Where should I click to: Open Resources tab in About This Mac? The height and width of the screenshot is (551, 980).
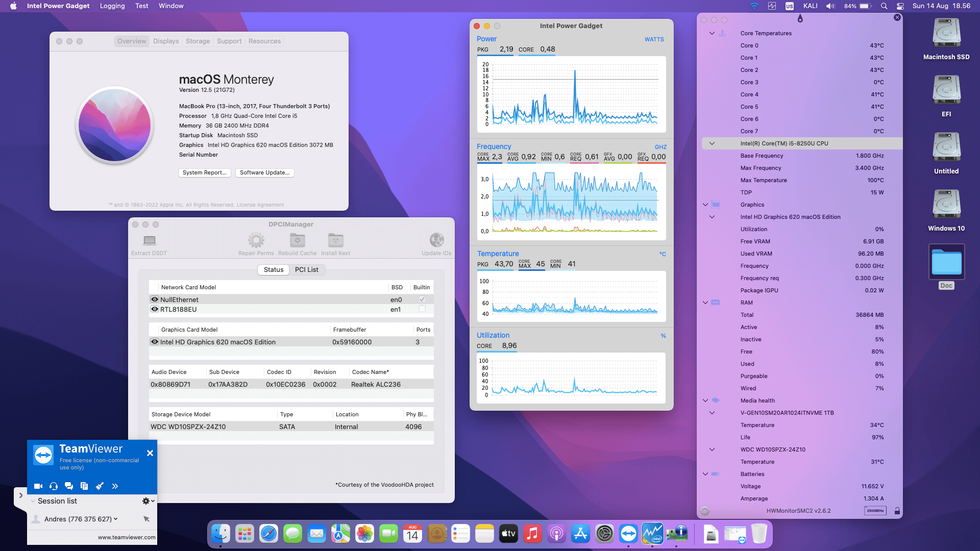pyautogui.click(x=264, y=41)
